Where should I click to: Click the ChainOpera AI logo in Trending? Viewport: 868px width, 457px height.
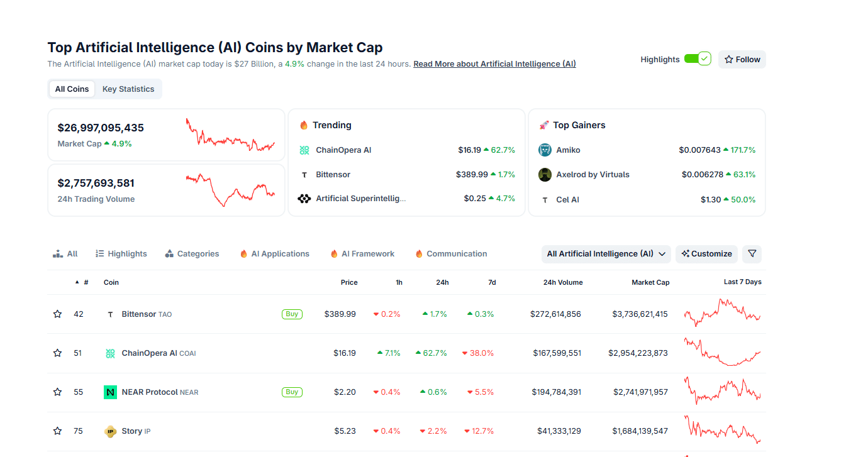304,150
